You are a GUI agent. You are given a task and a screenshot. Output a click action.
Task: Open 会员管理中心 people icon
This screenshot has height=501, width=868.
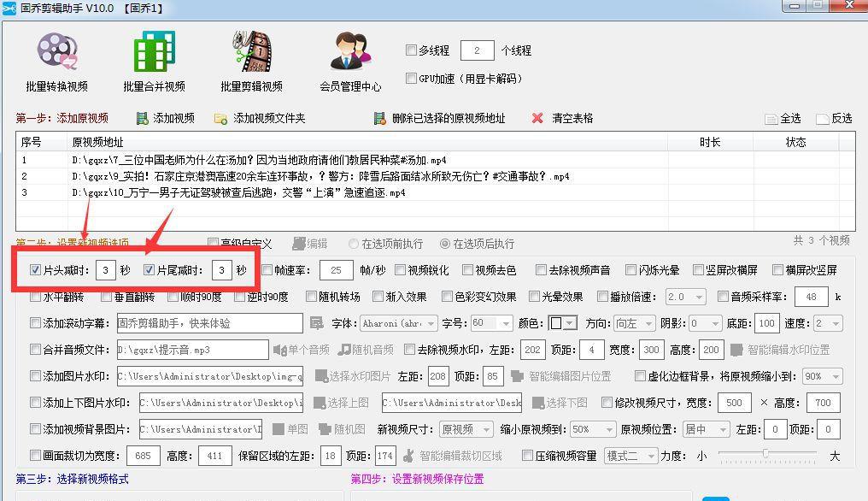pyautogui.click(x=350, y=51)
